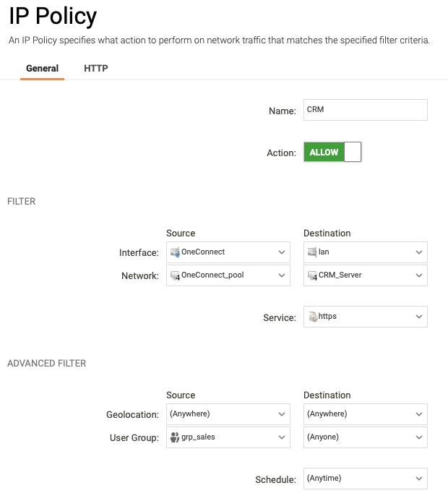
Task: Open the Service https dropdown arrow
Action: pyautogui.click(x=419, y=317)
